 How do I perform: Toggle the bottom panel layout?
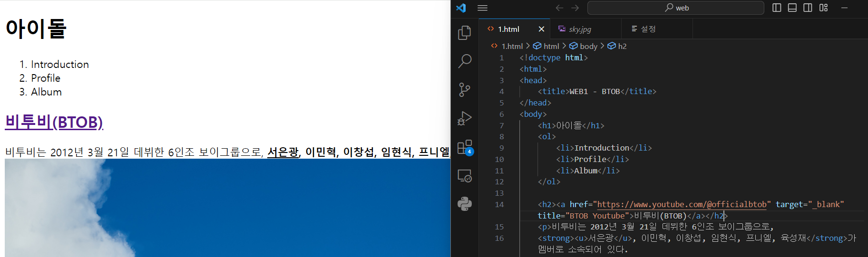point(792,8)
